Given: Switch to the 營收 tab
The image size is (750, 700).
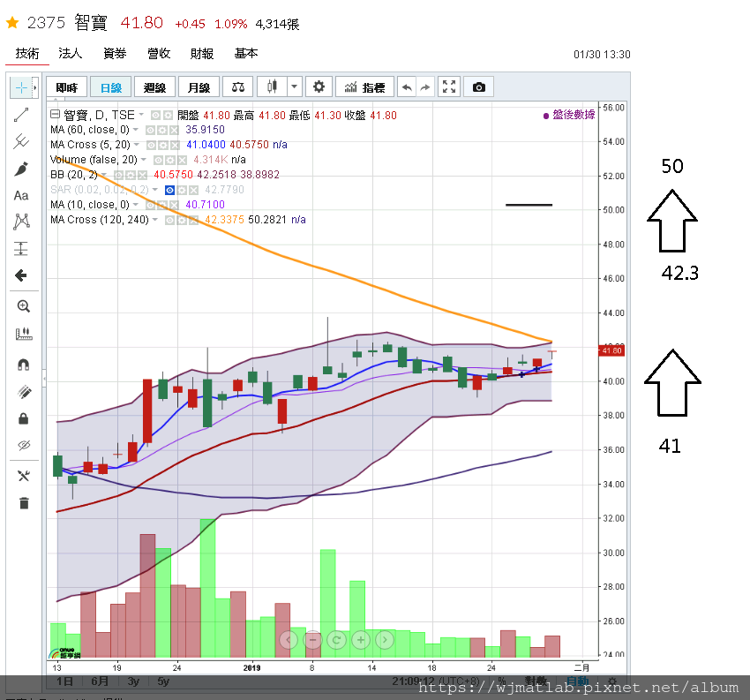Looking at the screenshot, I should tap(159, 54).
